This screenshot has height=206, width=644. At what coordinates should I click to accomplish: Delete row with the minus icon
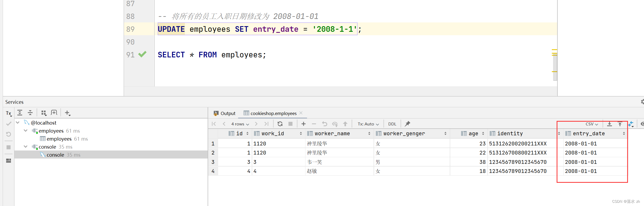(x=314, y=124)
